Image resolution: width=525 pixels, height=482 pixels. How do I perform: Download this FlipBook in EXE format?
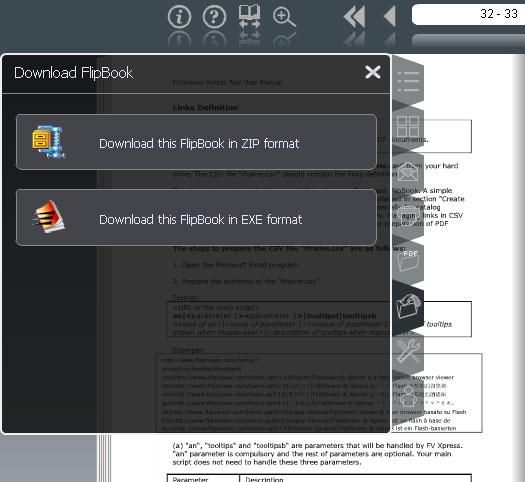(x=196, y=218)
